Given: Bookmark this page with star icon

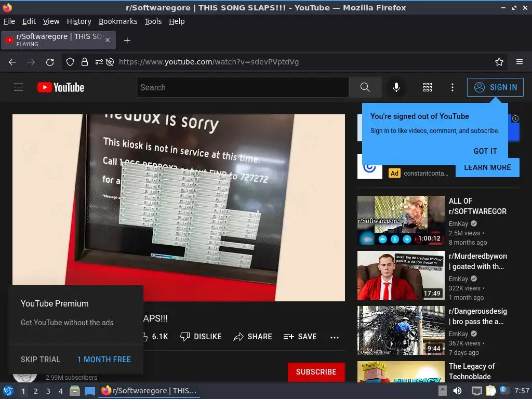Looking at the screenshot, I should [x=499, y=62].
